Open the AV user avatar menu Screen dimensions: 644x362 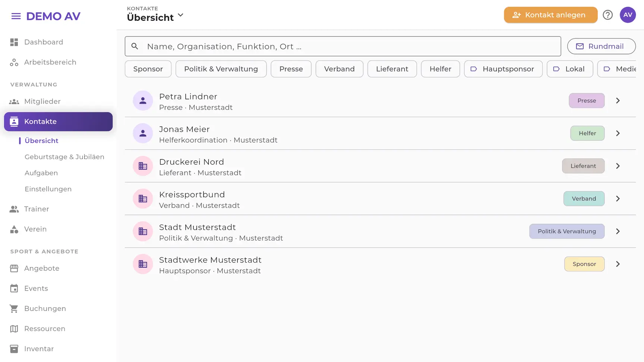click(628, 15)
